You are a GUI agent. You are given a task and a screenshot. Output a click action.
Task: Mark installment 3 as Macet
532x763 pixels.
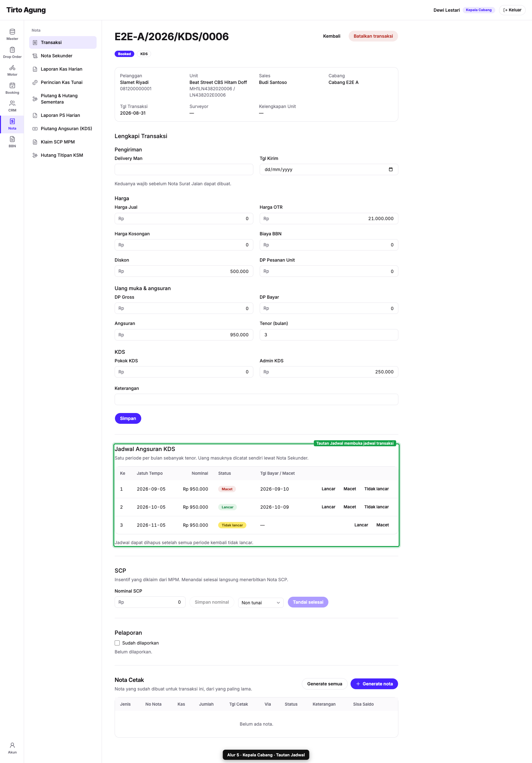tap(383, 525)
